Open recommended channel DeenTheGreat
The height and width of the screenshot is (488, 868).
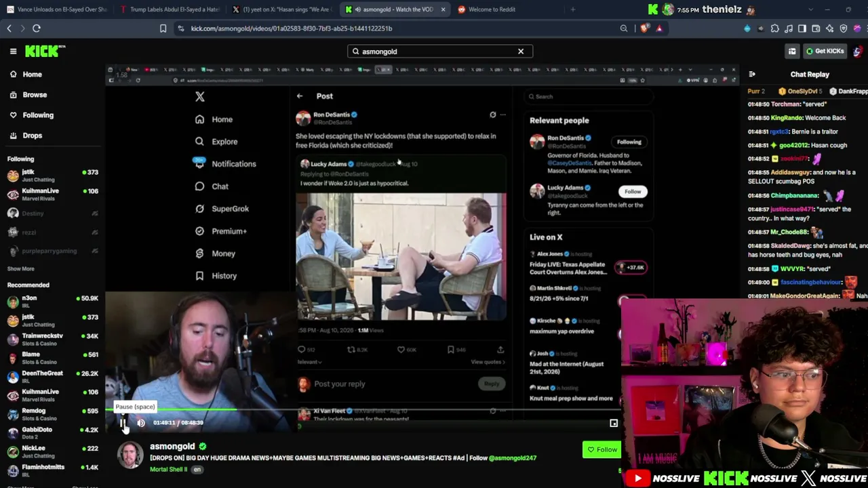(x=52, y=377)
